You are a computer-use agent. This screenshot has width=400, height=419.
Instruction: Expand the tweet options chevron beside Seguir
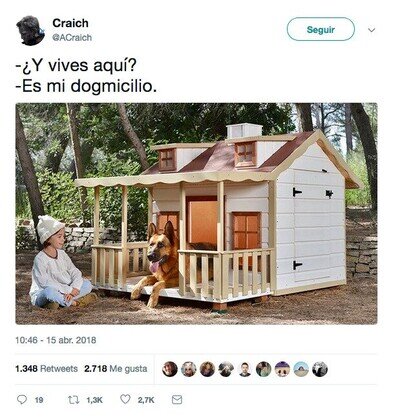coord(371,30)
